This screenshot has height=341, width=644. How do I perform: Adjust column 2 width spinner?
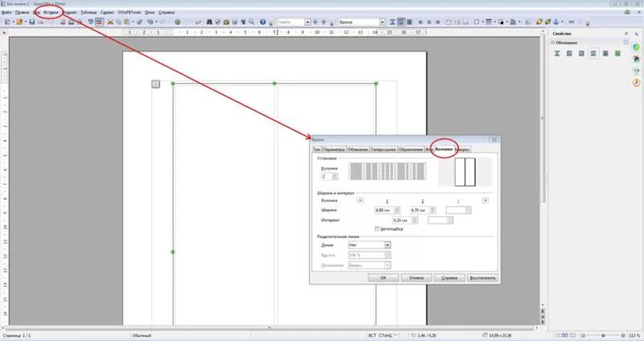point(432,210)
